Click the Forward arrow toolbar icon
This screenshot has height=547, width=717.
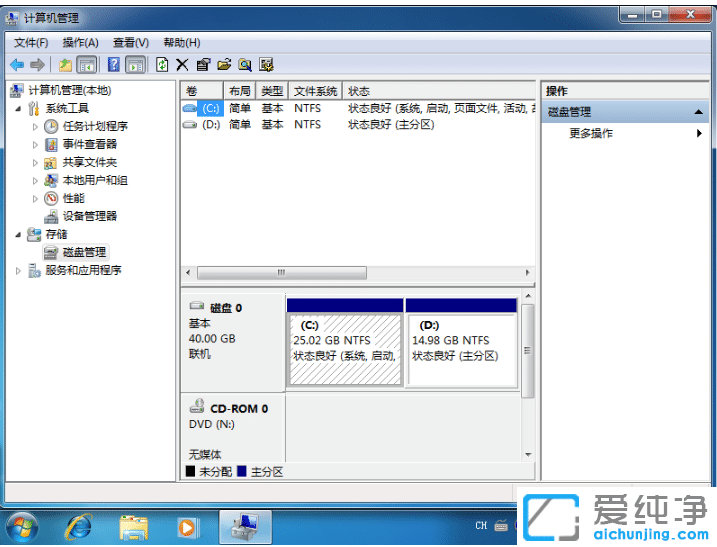coord(37,65)
